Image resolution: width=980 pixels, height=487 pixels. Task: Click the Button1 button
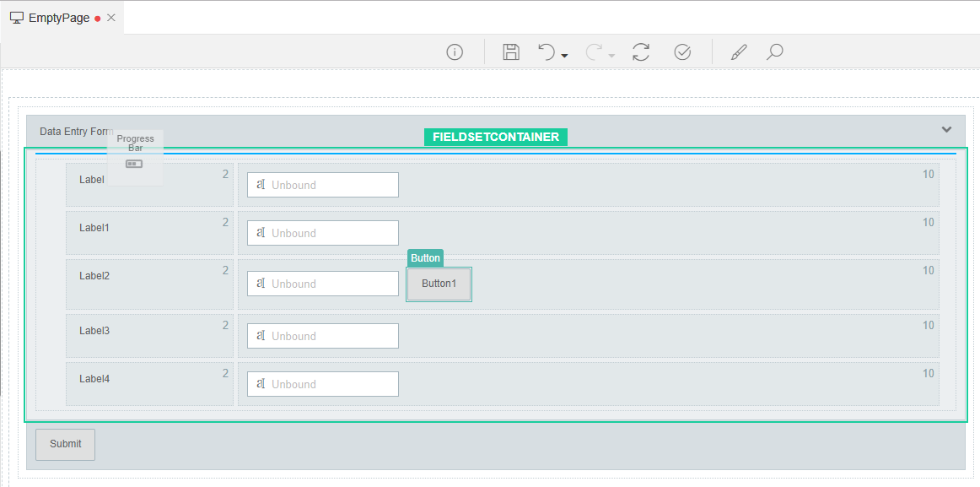click(439, 284)
